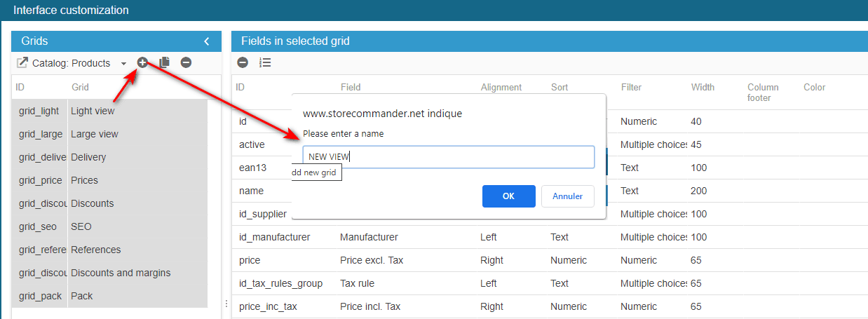Click the add new grid plus icon
The height and width of the screenshot is (319, 868).
point(142,62)
